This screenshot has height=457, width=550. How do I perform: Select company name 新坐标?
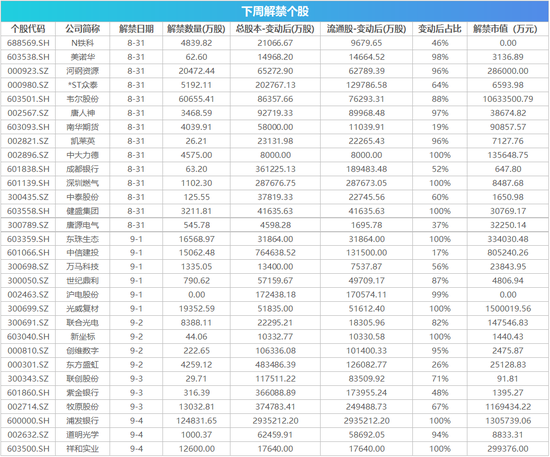(x=82, y=337)
